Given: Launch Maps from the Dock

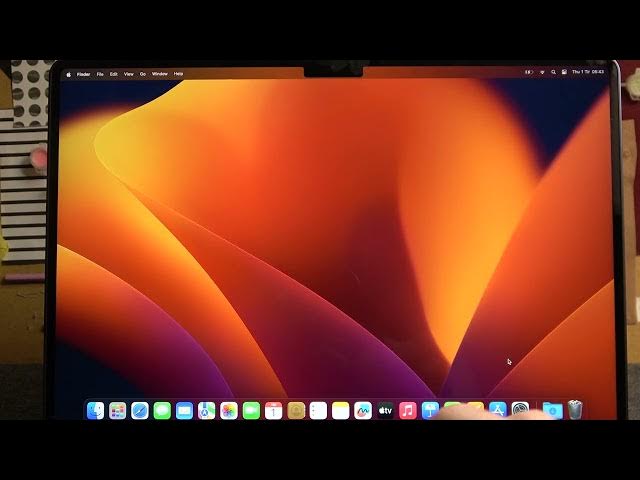Looking at the screenshot, I should [x=207, y=411].
